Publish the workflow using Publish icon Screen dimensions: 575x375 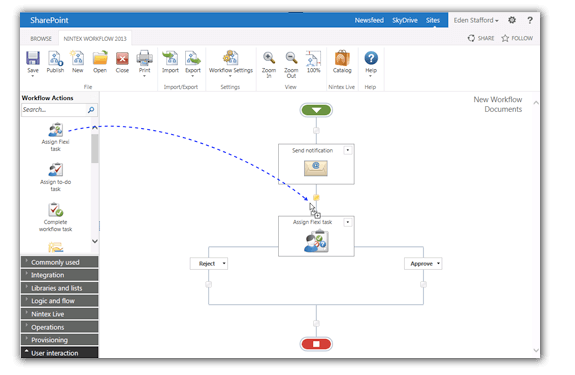tap(55, 58)
